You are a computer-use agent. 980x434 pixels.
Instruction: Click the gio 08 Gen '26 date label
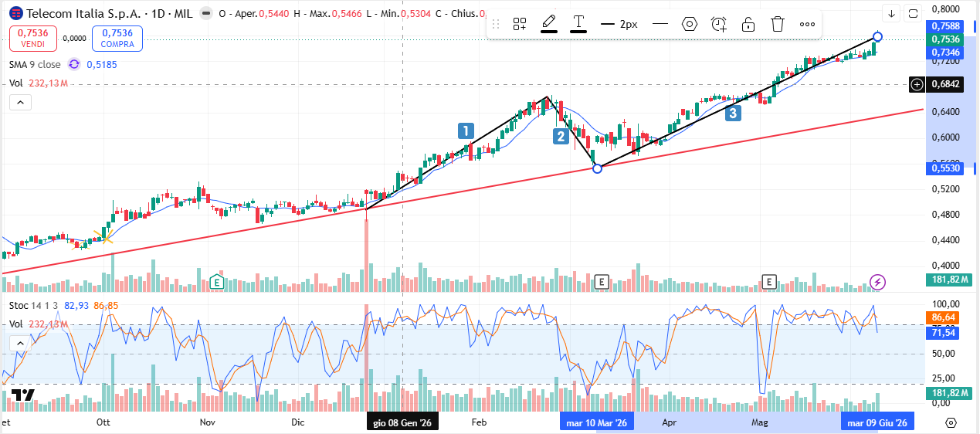click(402, 422)
